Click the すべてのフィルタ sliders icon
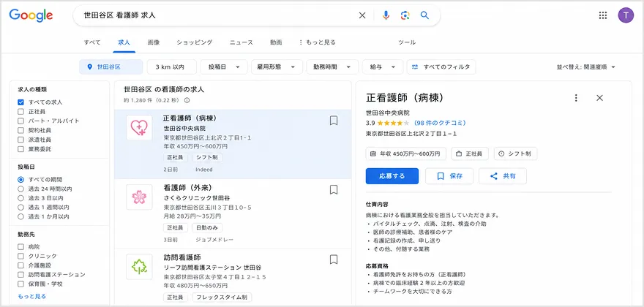 tap(415, 67)
